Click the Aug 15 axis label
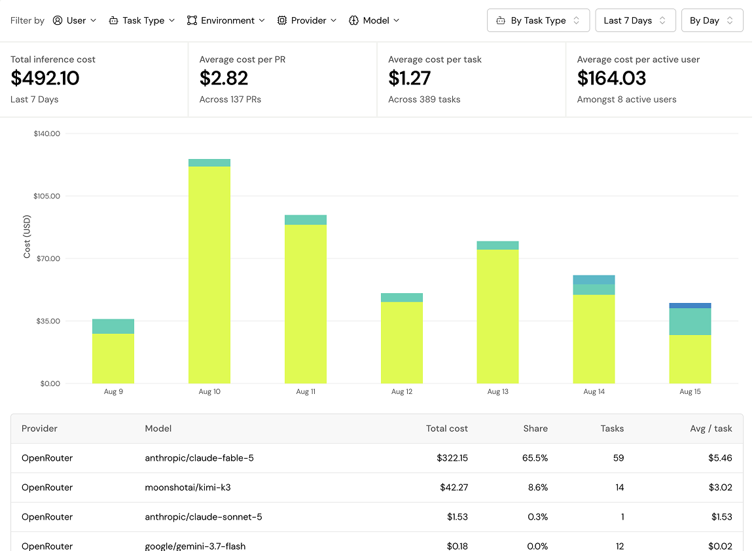This screenshot has height=551, width=756. [x=690, y=391]
